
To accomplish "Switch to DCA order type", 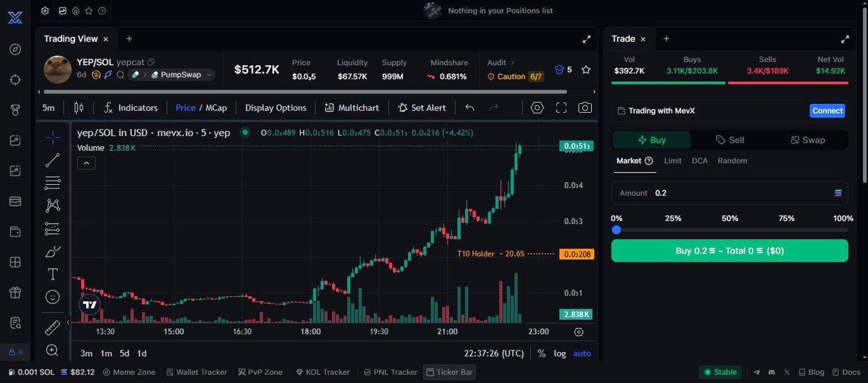I will coord(699,160).
